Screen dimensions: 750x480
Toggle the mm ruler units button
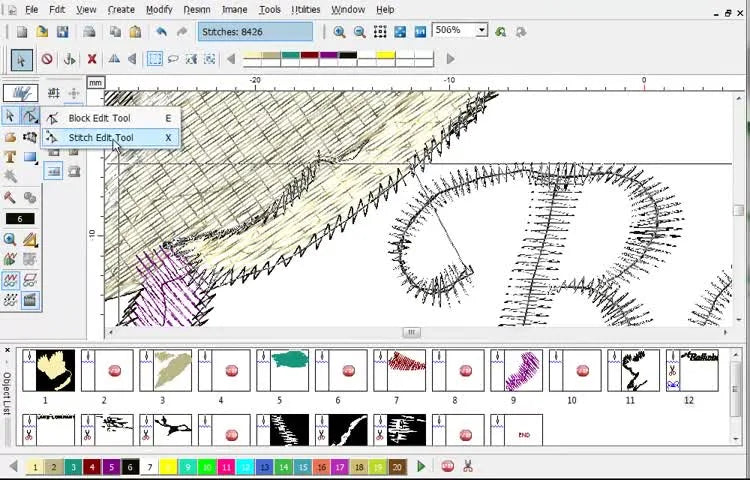(x=95, y=83)
